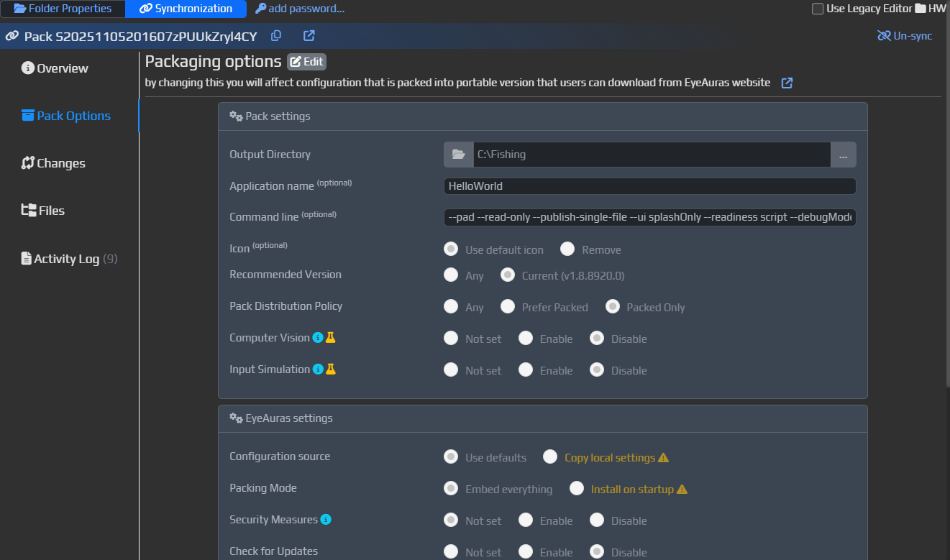Viewport: 950px width, 560px height.
Task: Open the Synchronization tab
Action: [x=186, y=9]
